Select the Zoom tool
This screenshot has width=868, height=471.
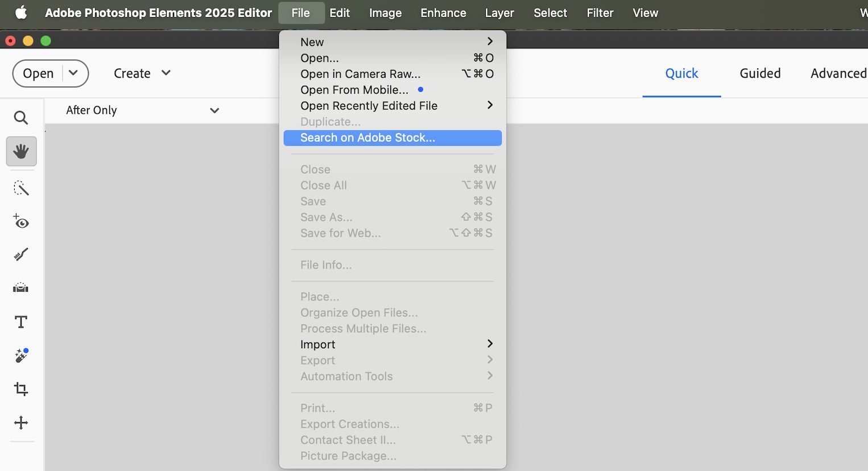coord(21,118)
